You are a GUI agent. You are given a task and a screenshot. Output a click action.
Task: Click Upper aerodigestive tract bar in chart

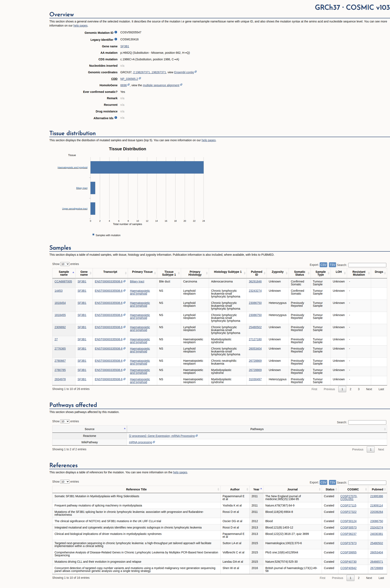pyautogui.click(x=93, y=209)
